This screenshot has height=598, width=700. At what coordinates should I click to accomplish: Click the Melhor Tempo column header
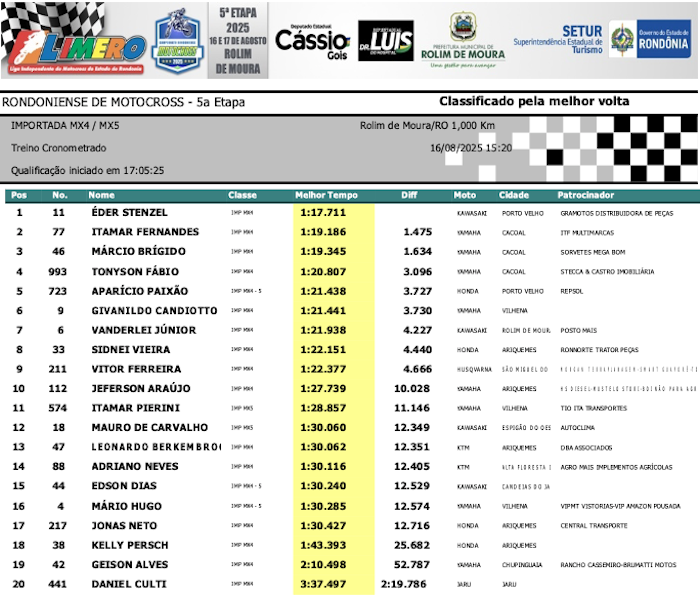(x=327, y=195)
